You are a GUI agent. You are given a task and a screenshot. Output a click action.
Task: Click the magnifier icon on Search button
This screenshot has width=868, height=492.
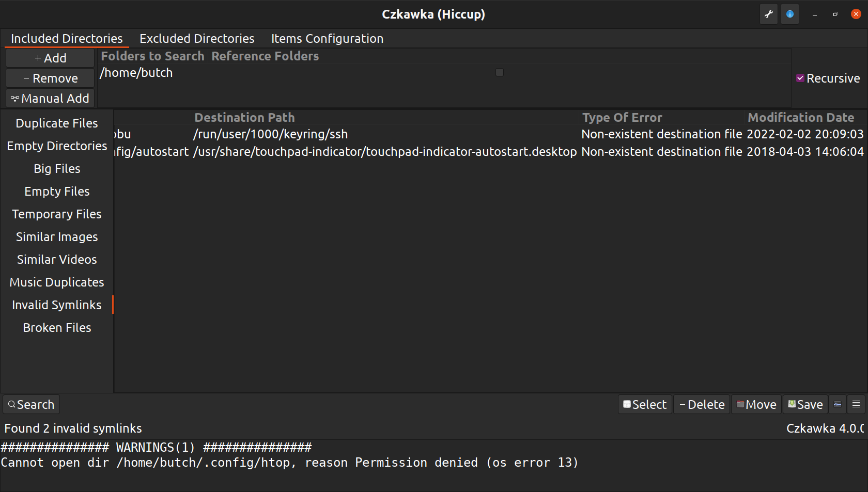[11, 404]
